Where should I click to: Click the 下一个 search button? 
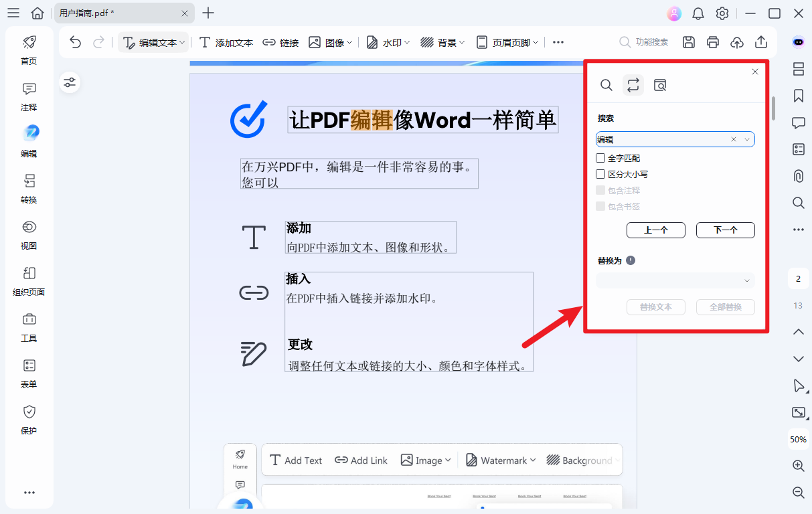[x=725, y=230]
